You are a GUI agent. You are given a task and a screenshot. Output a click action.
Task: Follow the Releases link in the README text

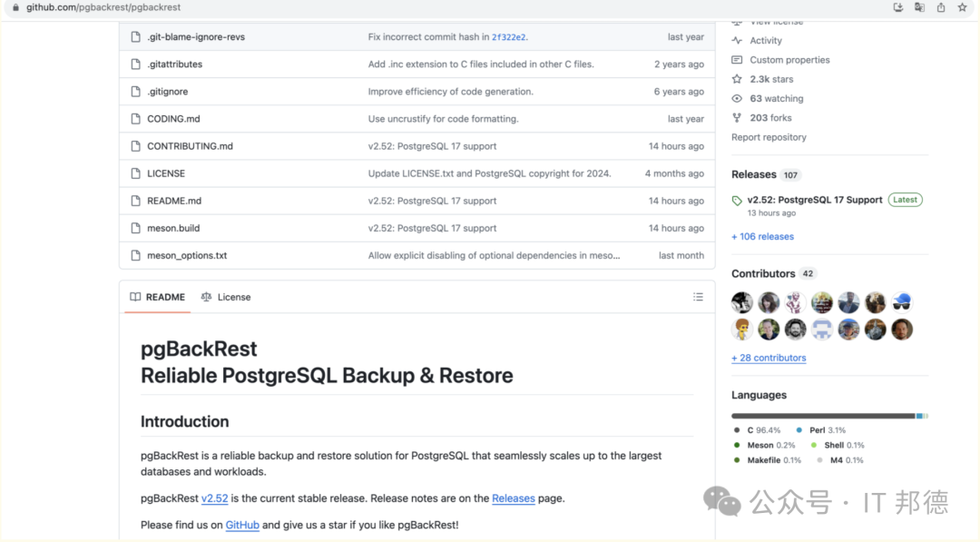tap(513, 498)
